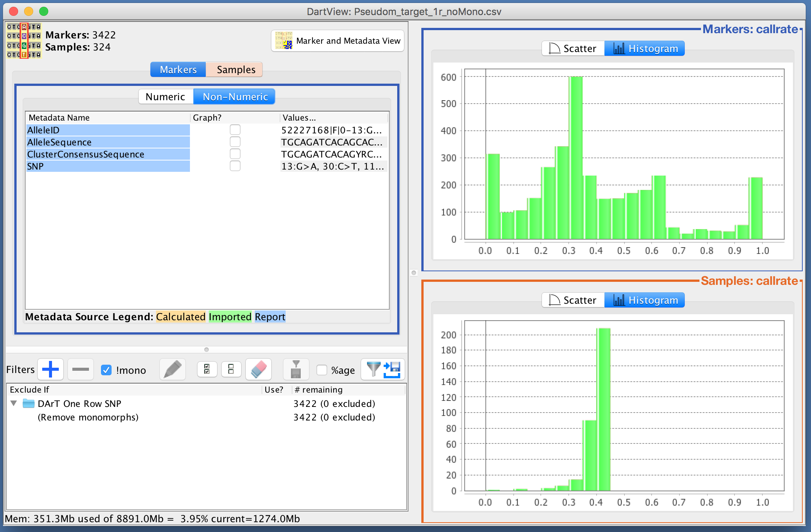Click the TGCAGATCACAGCAC... value cell
The image size is (811, 532).
point(333,142)
